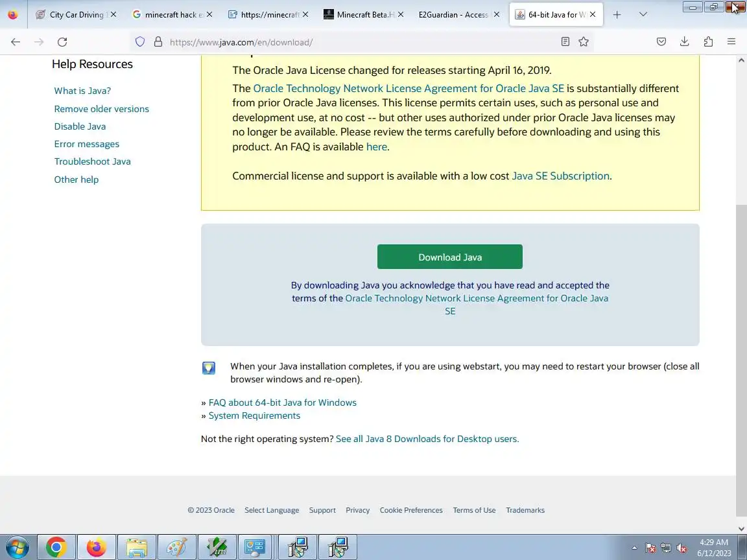Click the page scrollbar down arrow
747x560 pixels.
(741, 529)
